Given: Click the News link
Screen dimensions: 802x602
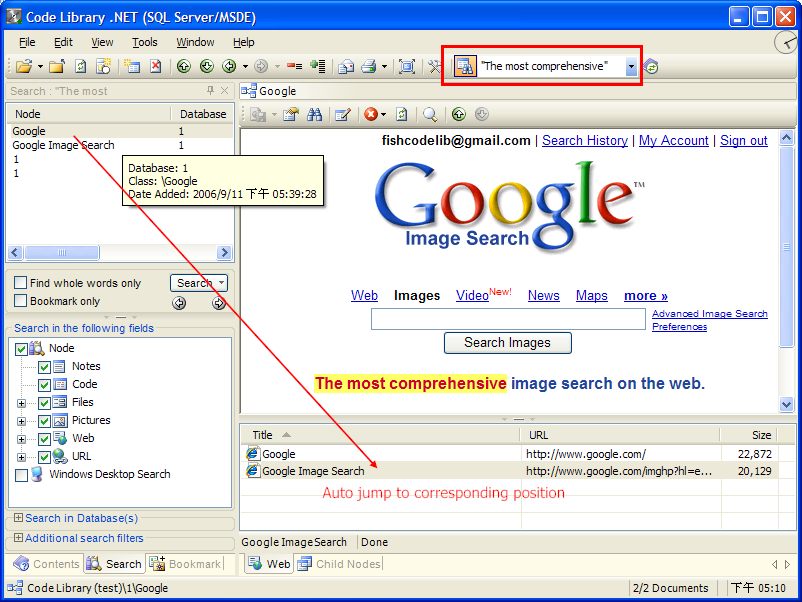Looking at the screenshot, I should [544, 296].
